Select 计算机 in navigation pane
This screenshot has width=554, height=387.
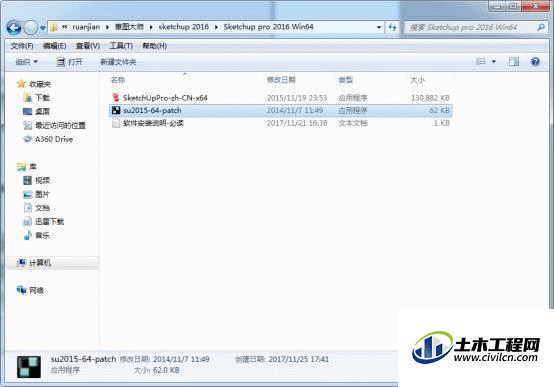[x=40, y=263]
